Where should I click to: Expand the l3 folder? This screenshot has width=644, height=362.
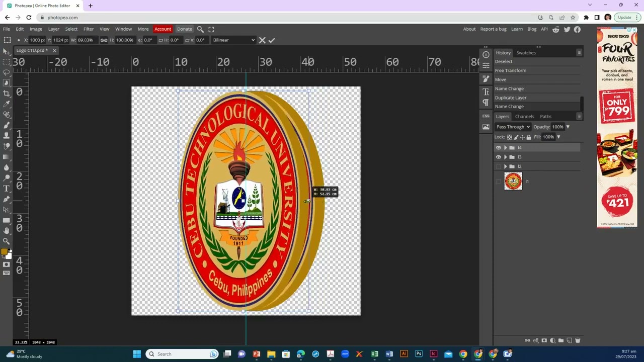505,157
